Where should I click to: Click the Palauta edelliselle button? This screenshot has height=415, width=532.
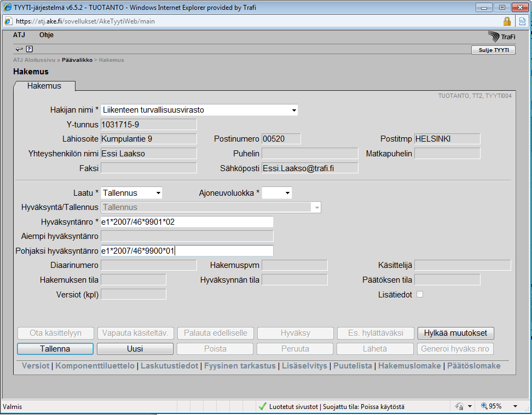coord(216,333)
